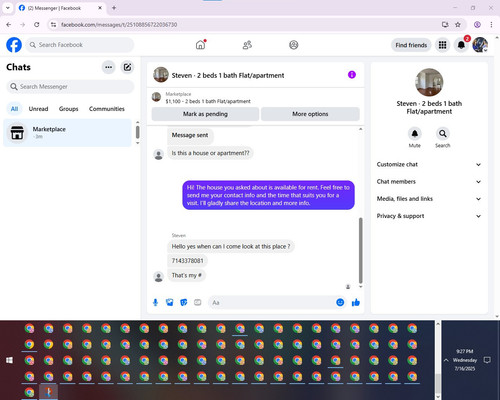This screenshot has width=500, height=400.
Task: Open the Facebook logo home link
Action: (x=14, y=45)
